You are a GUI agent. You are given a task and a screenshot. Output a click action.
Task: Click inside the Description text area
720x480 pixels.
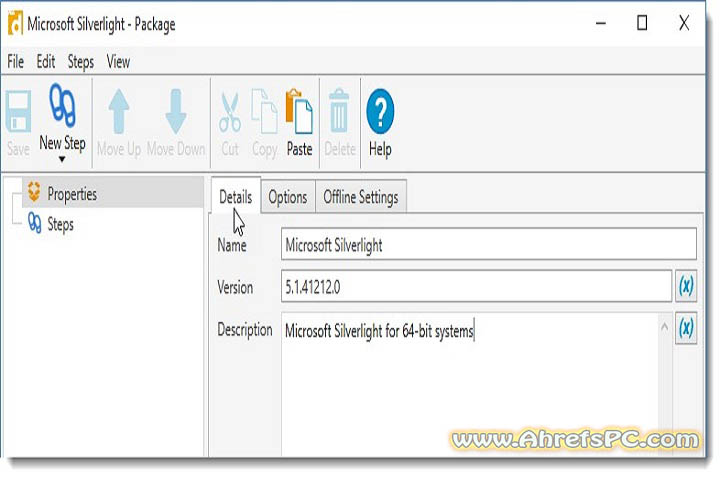[469, 385]
